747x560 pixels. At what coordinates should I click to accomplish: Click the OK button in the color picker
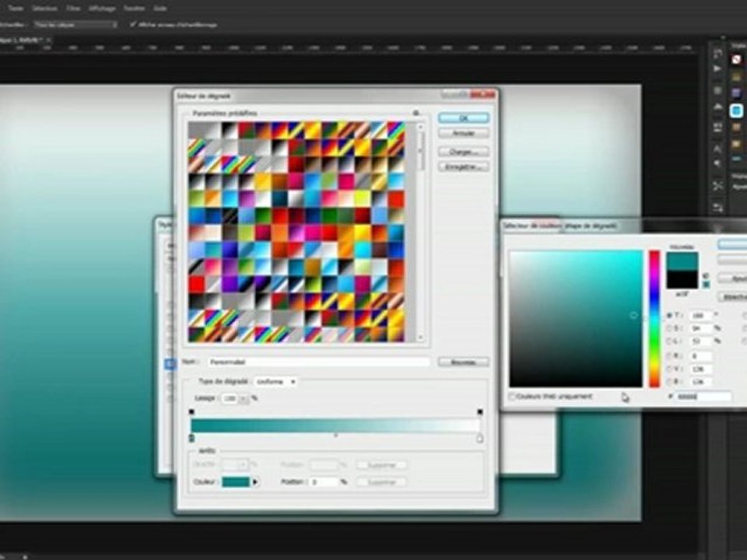(733, 244)
